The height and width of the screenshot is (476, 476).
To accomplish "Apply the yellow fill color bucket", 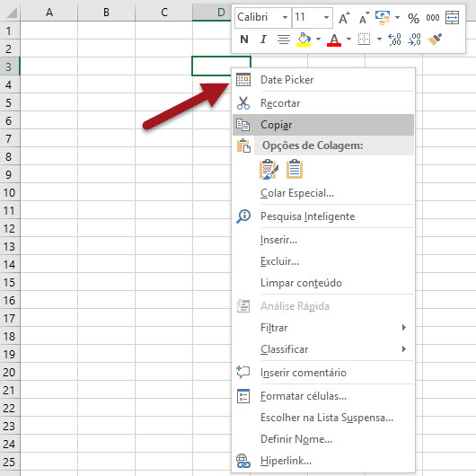I will point(304,40).
